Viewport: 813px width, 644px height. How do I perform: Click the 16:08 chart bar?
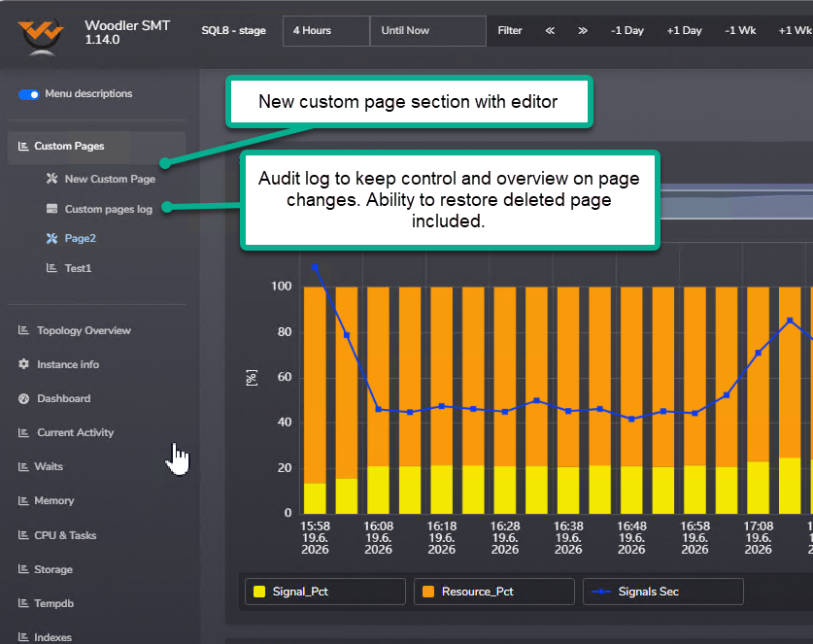(x=378, y=400)
